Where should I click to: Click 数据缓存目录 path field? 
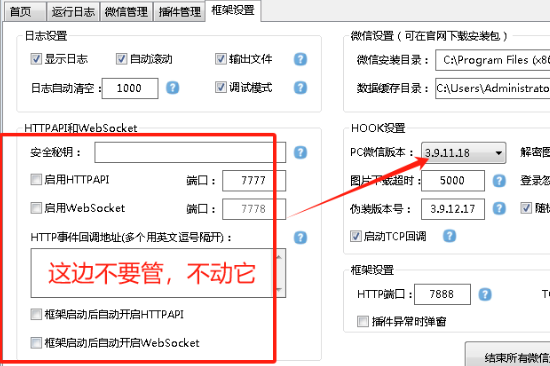[x=492, y=88]
